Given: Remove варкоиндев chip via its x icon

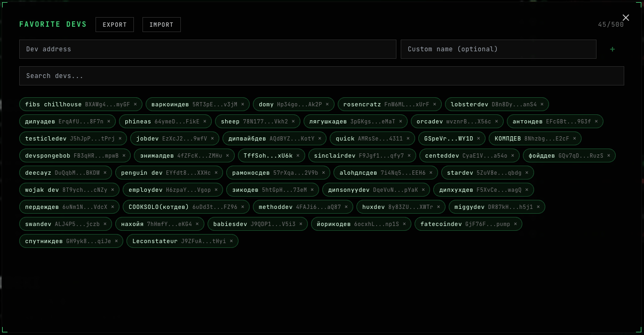Looking at the screenshot, I should [x=243, y=104].
